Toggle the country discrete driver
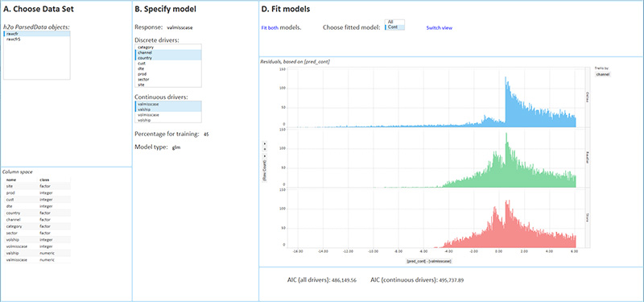This screenshot has height=302, width=644. pyautogui.click(x=168, y=58)
